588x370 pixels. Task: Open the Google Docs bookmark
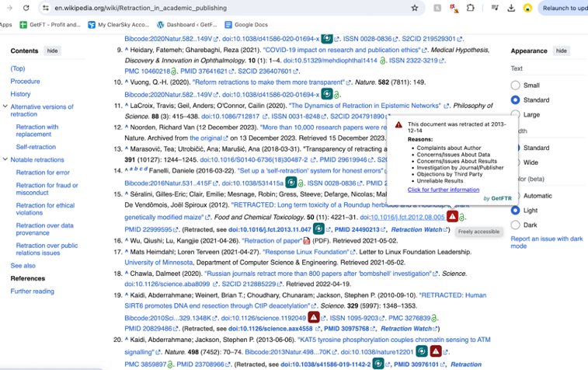tap(245, 25)
